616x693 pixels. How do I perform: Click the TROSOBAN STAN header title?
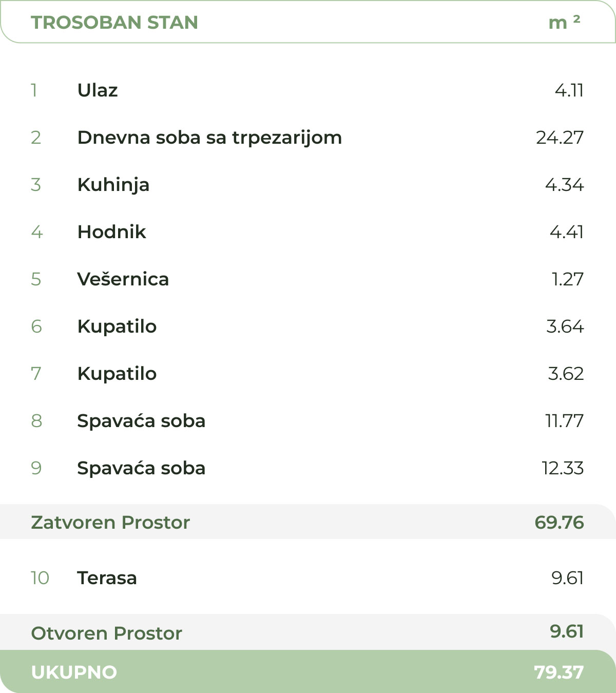tap(114, 23)
